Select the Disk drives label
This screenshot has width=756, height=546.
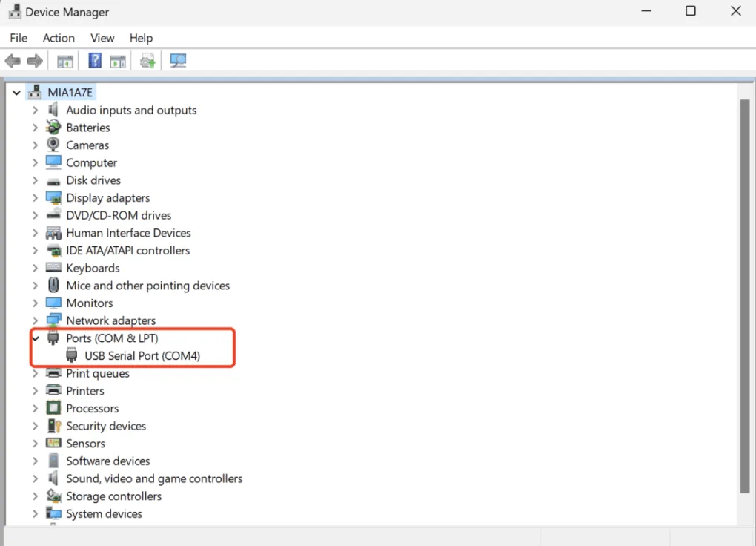click(x=93, y=180)
